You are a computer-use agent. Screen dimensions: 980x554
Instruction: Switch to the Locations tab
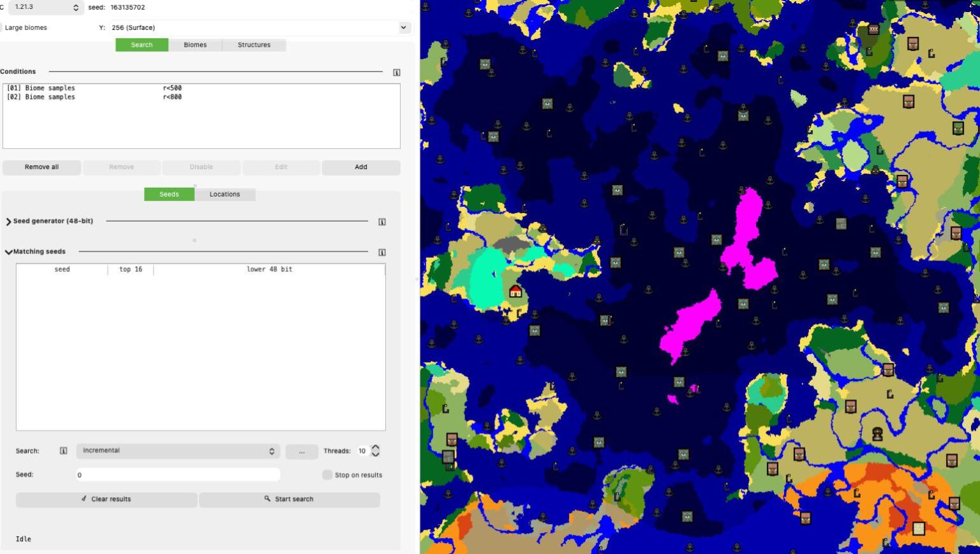click(225, 194)
